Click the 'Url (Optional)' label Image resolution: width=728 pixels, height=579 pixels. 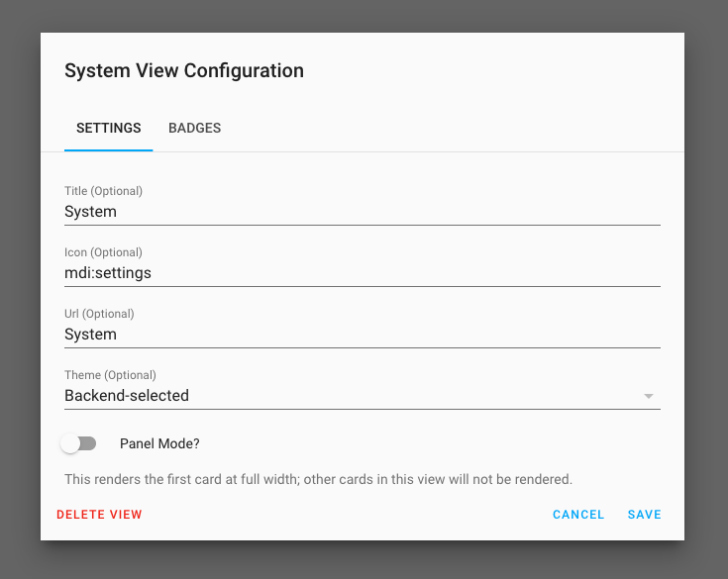pos(99,314)
